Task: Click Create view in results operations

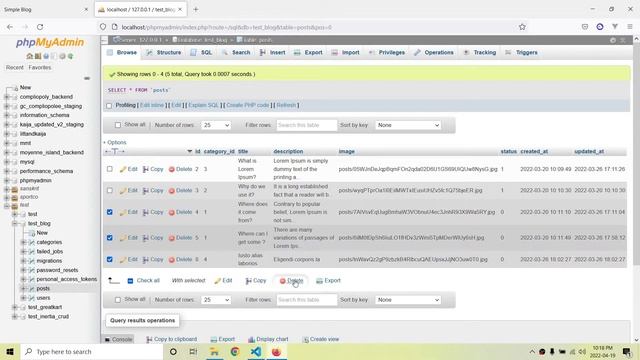Action: click(x=320, y=339)
